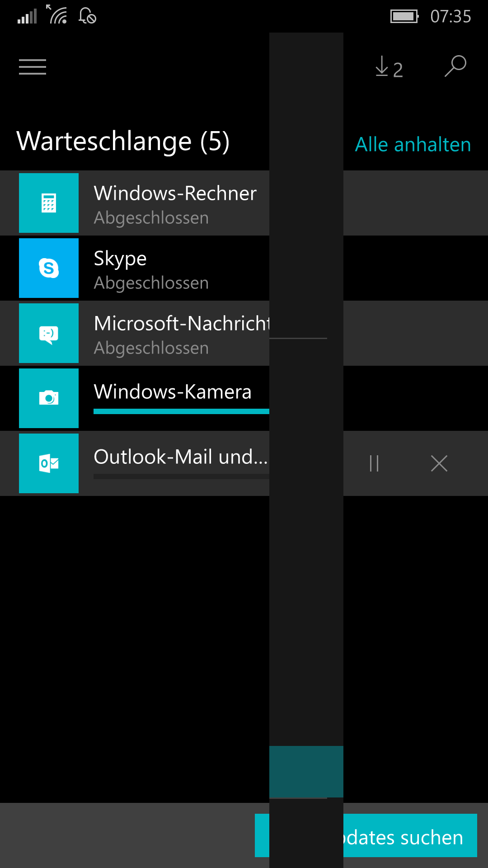Tap 'Alle anhalten' to pause all
This screenshot has height=868, width=488.
[x=413, y=145]
